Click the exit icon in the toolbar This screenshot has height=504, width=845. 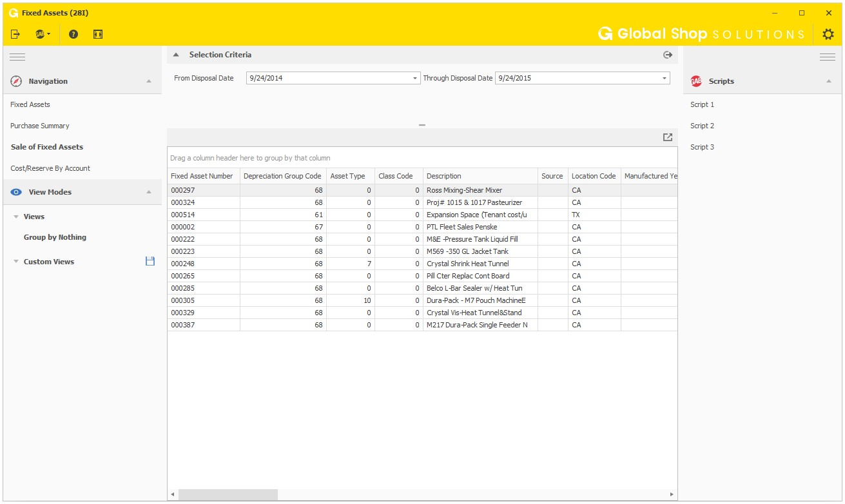16,34
